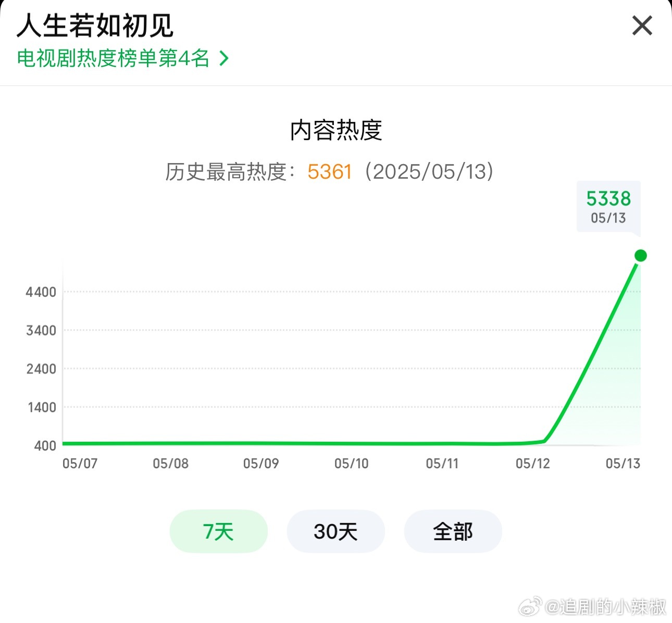The height and width of the screenshot is (623, 672).
Task: Tap the 3400 y-axis value
Action: point(41,330)
